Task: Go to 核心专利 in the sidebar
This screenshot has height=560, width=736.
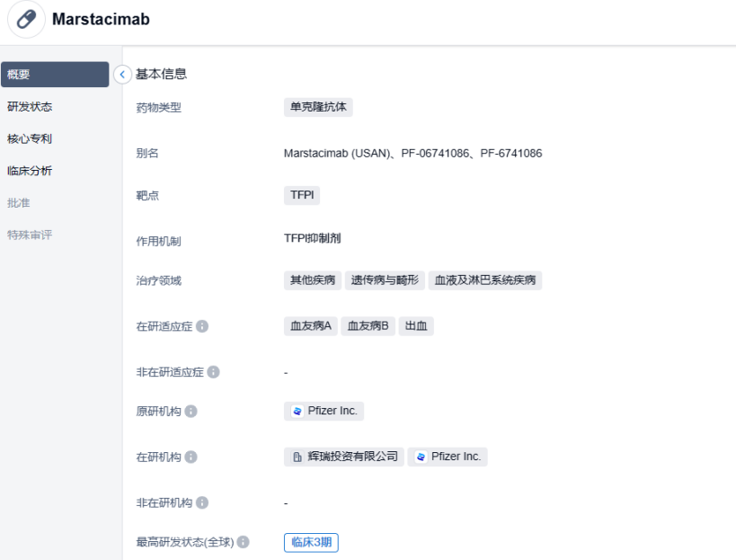Action: 30,139
